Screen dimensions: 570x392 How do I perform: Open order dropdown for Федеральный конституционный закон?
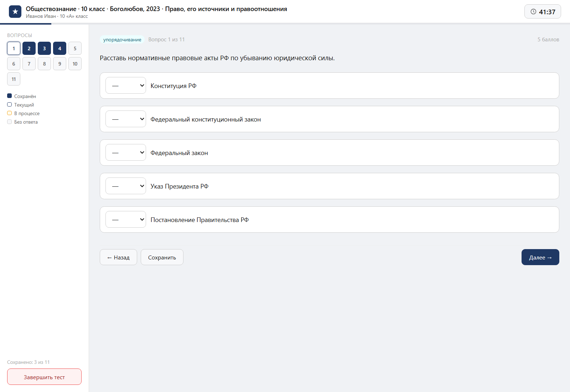(126, 119)
